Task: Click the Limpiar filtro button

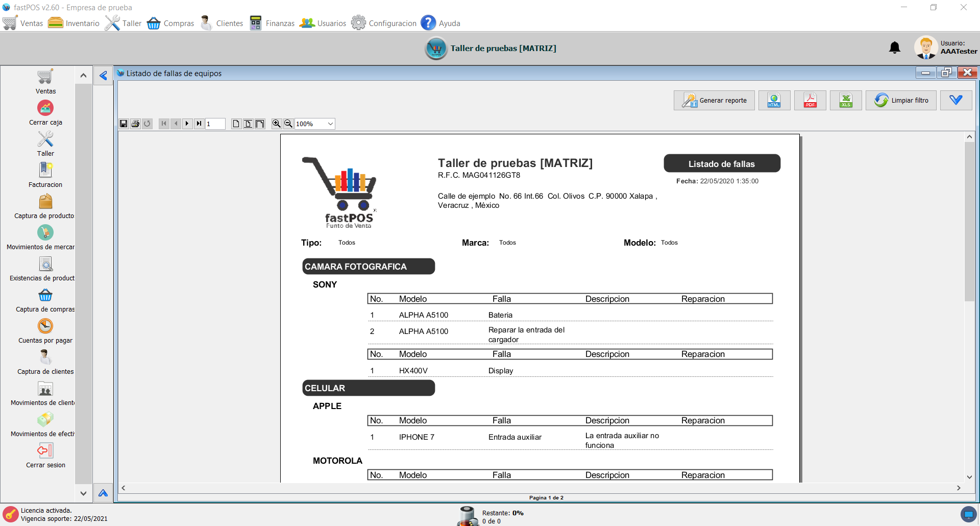Action: (901, 100)
